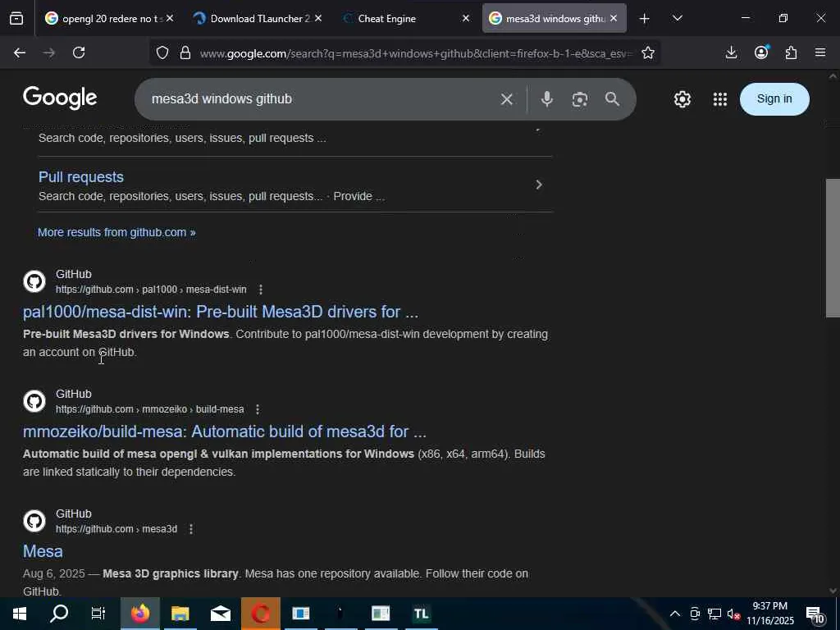Clear the Google search box text
Screen dimensions: 840x630
(x=506, y=99)
